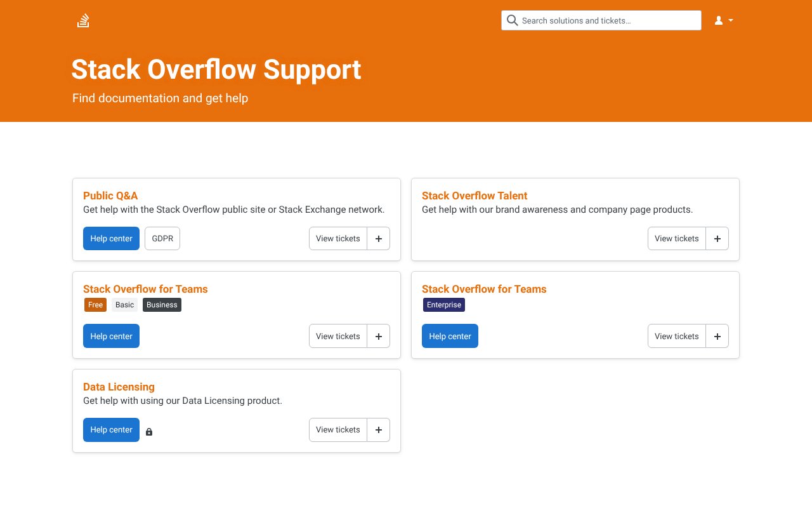Open the GDPR button

click(162, 239)
